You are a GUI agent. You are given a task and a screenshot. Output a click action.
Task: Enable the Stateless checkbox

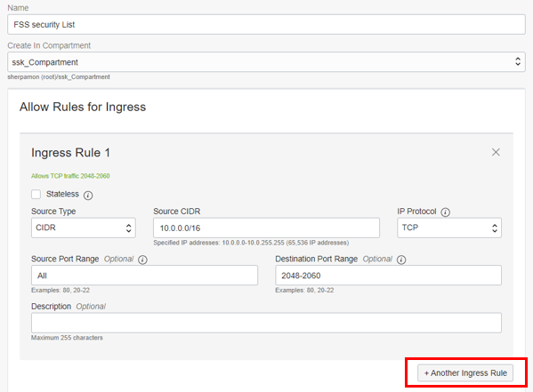36,195
